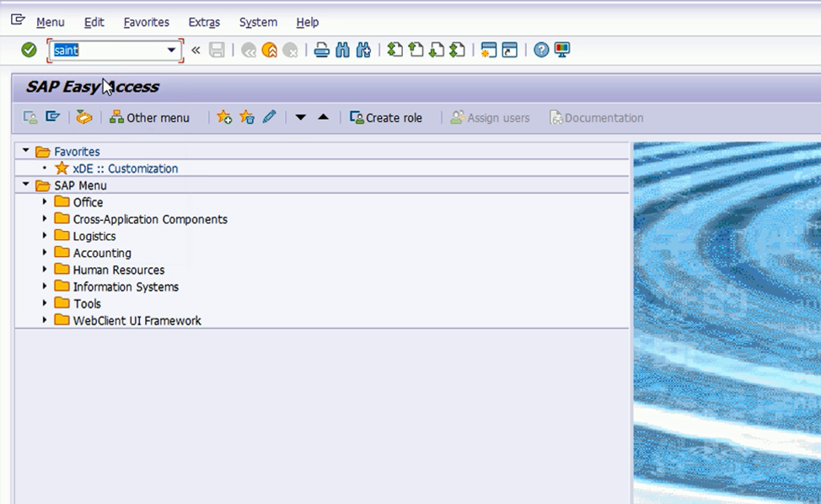Click the yellow Exit up-arrow icon

click(270, 51)
